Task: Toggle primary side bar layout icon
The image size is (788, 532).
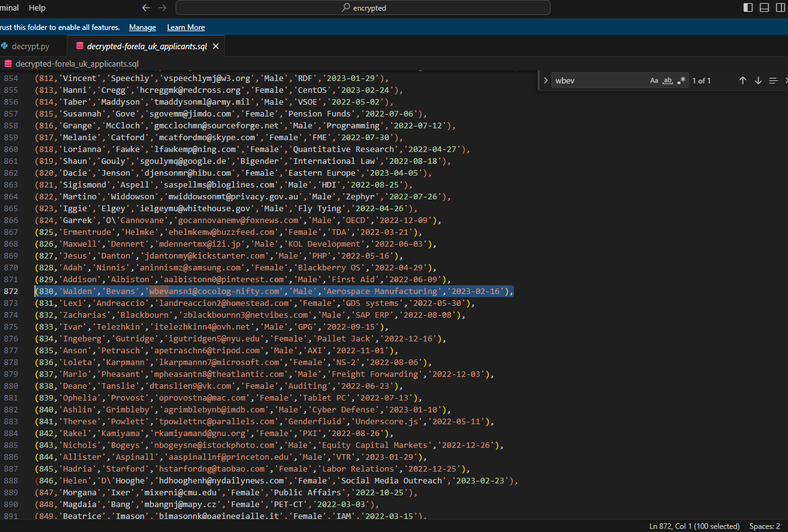Action: [748, 7]
